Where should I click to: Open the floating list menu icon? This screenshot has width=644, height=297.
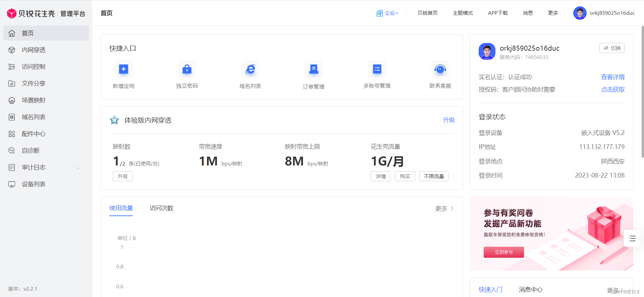(632, 239)
